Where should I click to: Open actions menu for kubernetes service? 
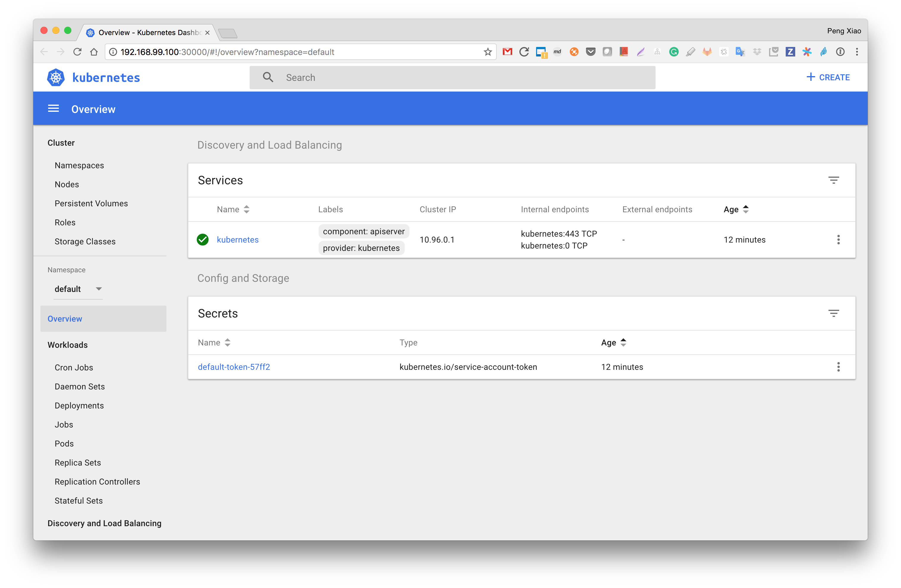click(838, 240)
